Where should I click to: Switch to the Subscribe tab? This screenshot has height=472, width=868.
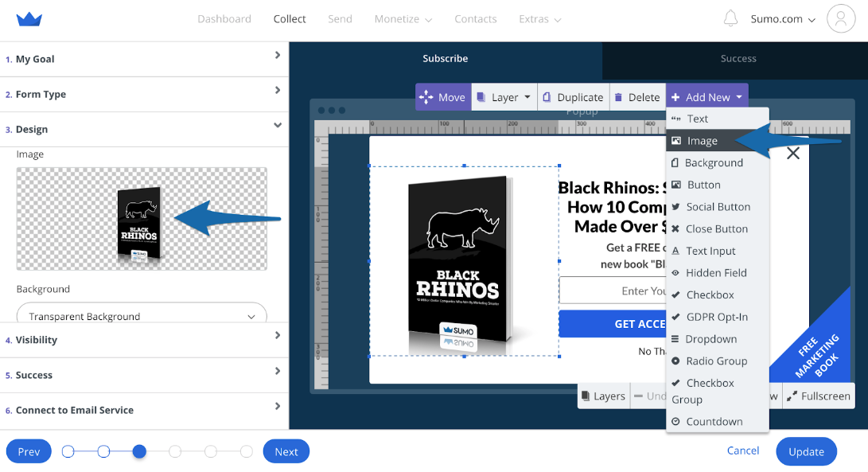pos(445,59)
